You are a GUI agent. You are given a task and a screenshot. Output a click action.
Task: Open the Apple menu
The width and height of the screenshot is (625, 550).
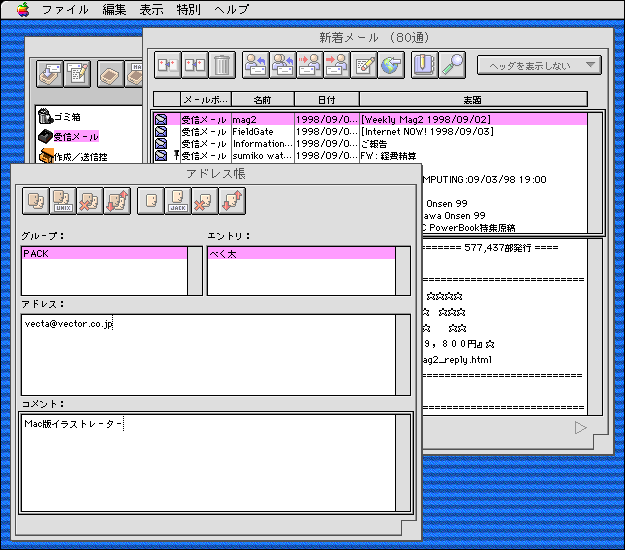[23, 9]
